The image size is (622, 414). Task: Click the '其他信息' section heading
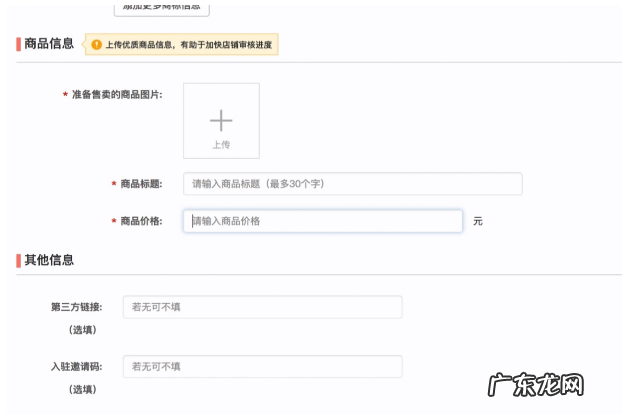tap(49, 260)
